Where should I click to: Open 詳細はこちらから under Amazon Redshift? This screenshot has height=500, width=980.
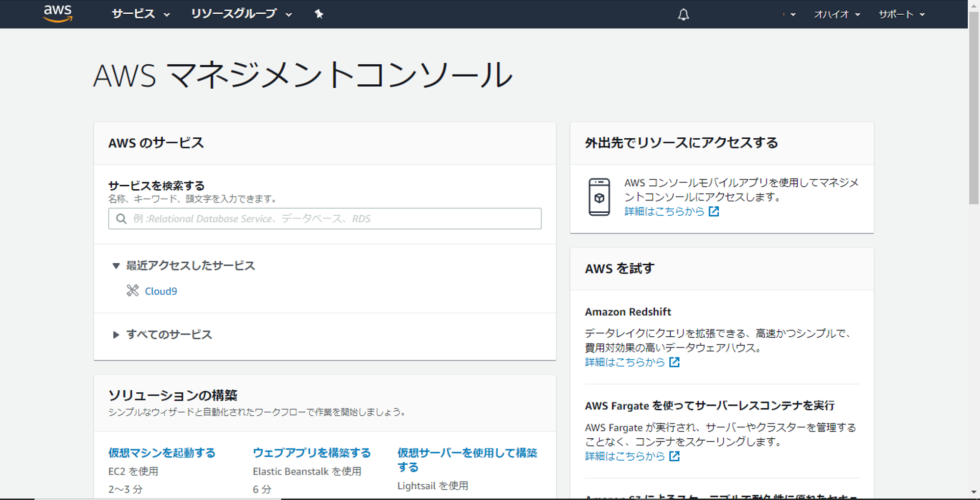click(625, 362)
